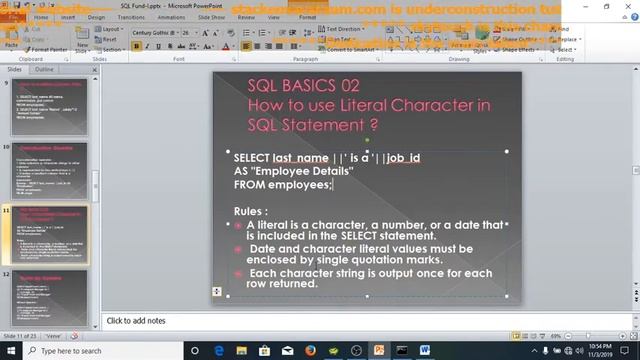Toggle Italic formatting
This screenshot has height=360, width=640.
click(x=147, y=46)
